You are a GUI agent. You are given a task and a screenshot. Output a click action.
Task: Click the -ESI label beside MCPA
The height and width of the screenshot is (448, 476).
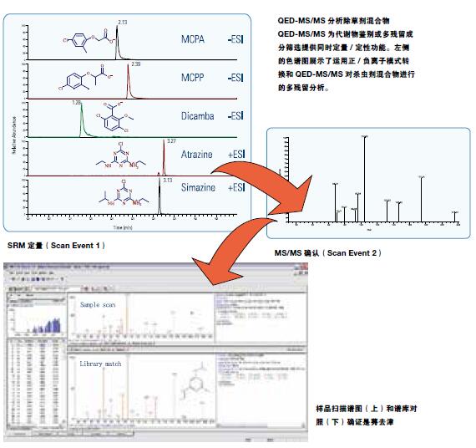[235, 39]
